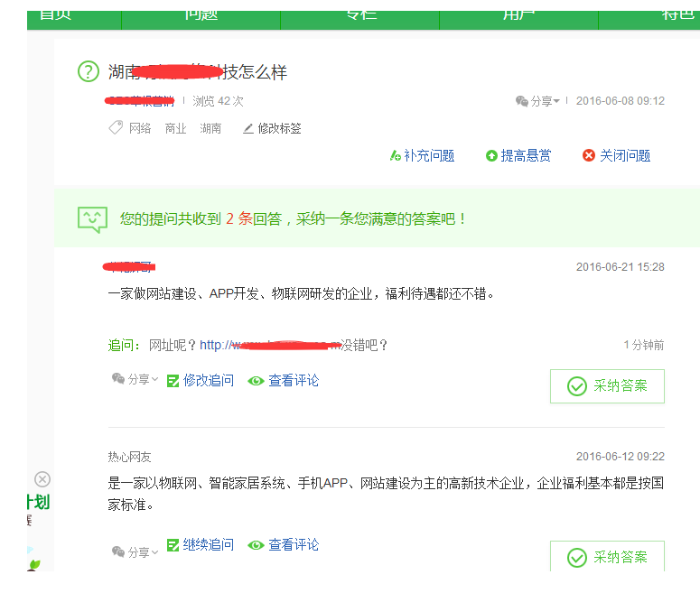The width and height of the screenshot is (700, 593).
Task: Click the WeChat share icon under first answer
Action: pyautogui.click(x=117, y=379)
